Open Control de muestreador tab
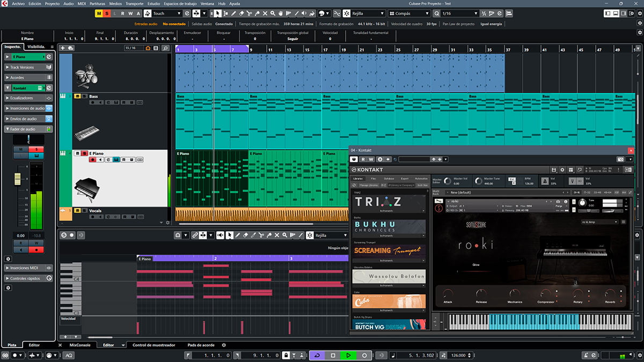Screen dimensions: 644x362 pos(153,345)
